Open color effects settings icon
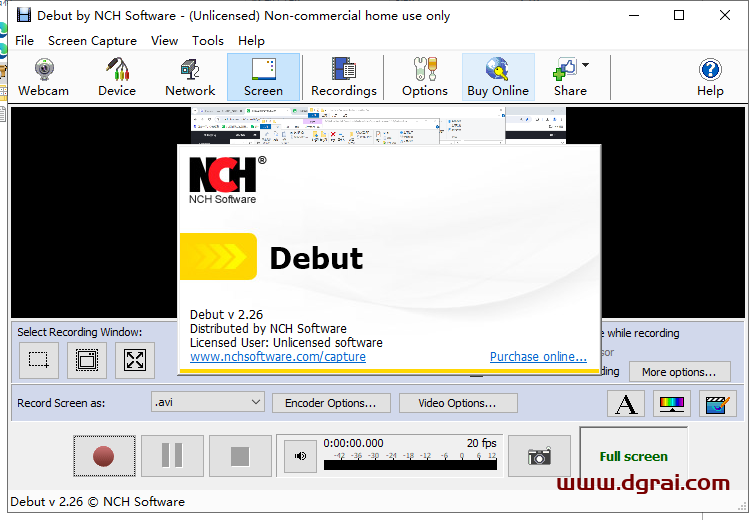The image size is (756, 520). click(672, 403)
